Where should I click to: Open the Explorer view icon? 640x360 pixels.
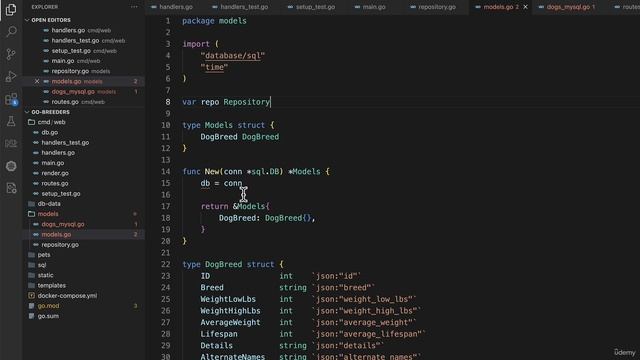click(x=11, y=9)
